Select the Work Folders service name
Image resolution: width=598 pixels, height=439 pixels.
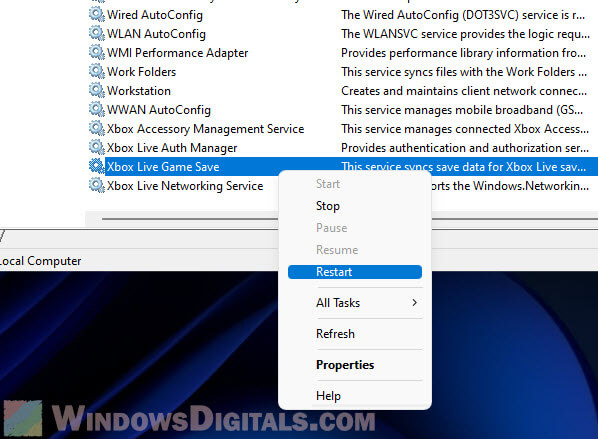tap(141, 72)
